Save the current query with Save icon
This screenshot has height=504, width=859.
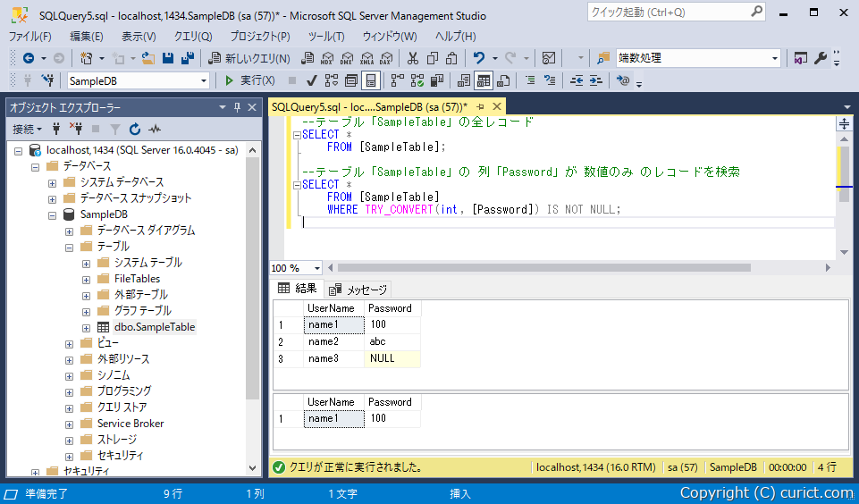pyautogui.click(x=168, y=58)
